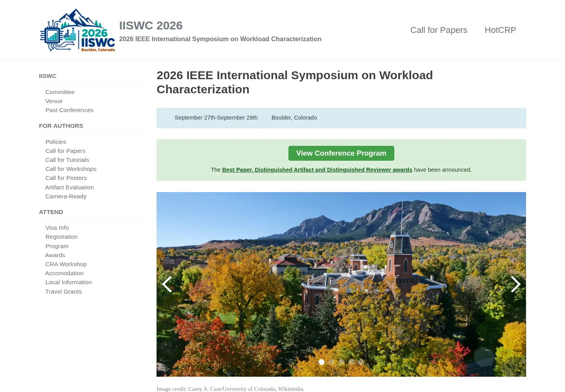Open Call for Papers in the sidebar

coord(66,151)
